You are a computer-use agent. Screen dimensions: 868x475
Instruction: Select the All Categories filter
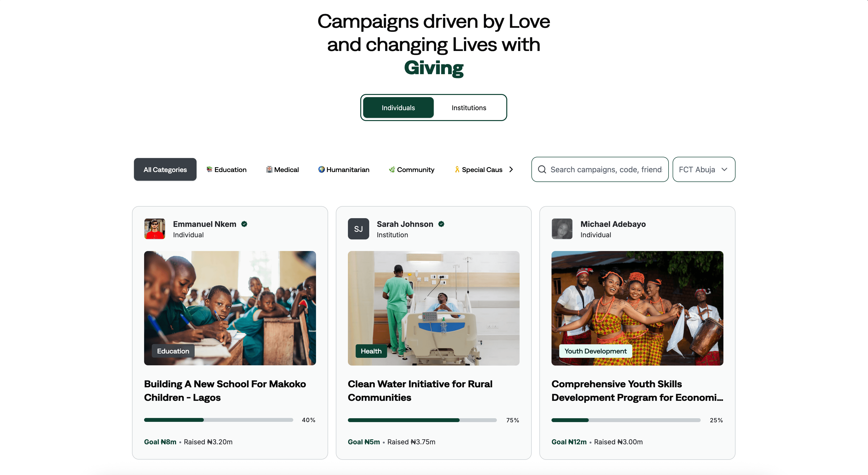tap(165, 169)
